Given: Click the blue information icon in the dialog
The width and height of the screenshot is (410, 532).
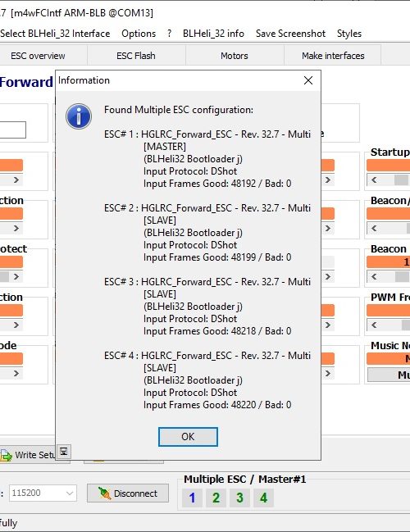Looking at the screenshot, I should 79,116.
